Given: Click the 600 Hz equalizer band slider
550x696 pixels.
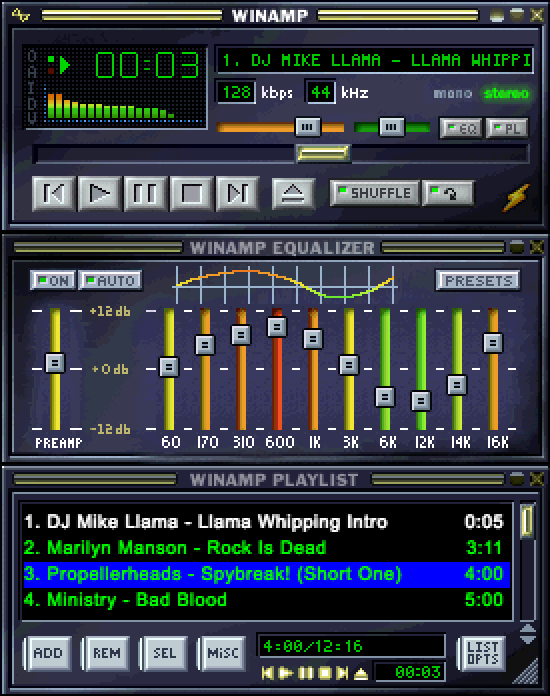Looking at the screenshot, I should point(277,369).
